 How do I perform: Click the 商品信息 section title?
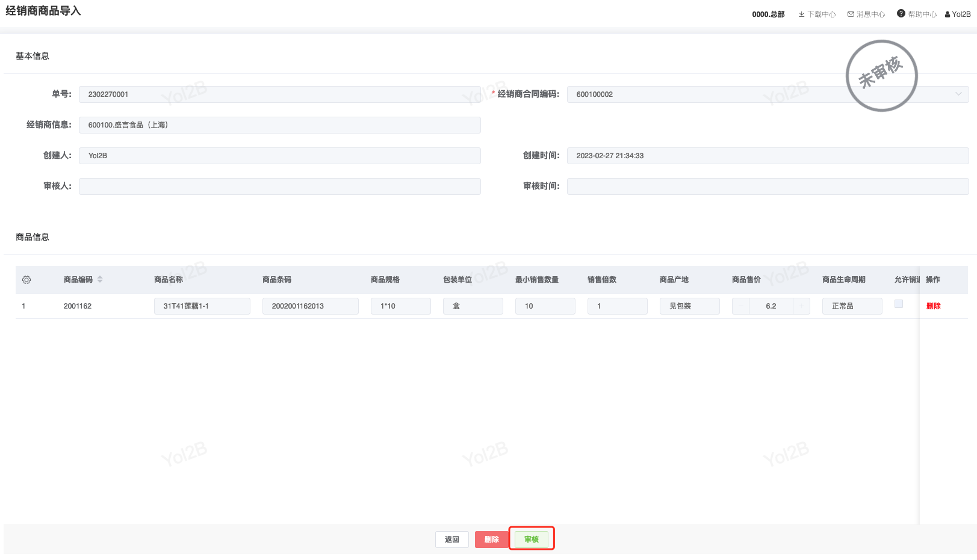33,237
